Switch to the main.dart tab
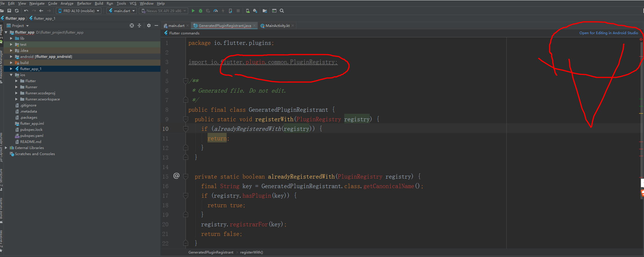 (x=176, y=25)
